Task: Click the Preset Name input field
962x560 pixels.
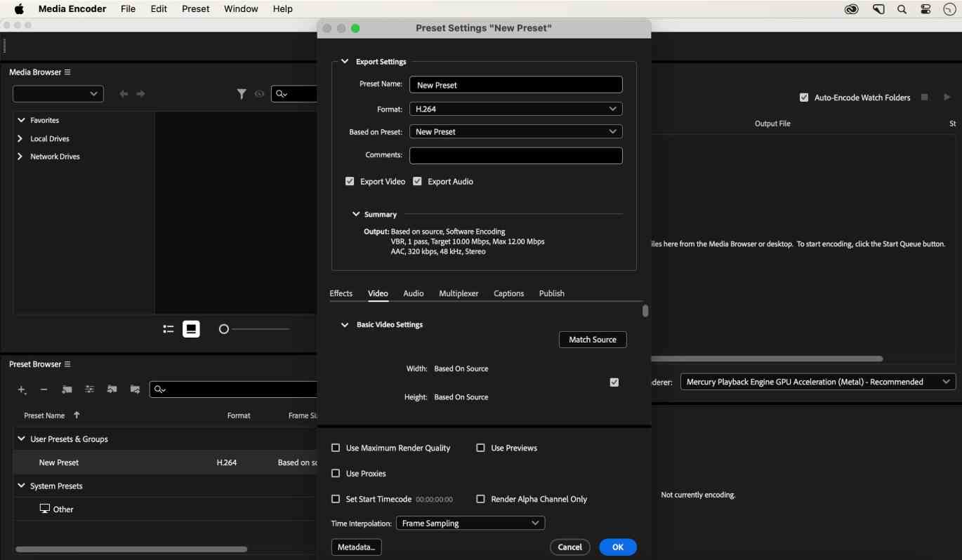Action: click(515, 85)
